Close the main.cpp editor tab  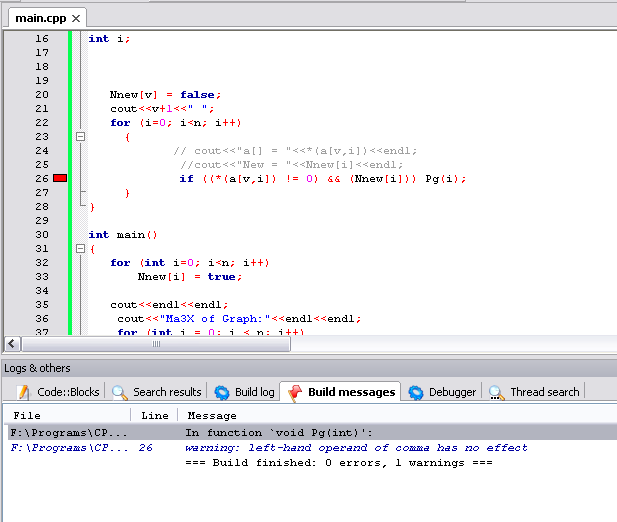click(75, 18)
